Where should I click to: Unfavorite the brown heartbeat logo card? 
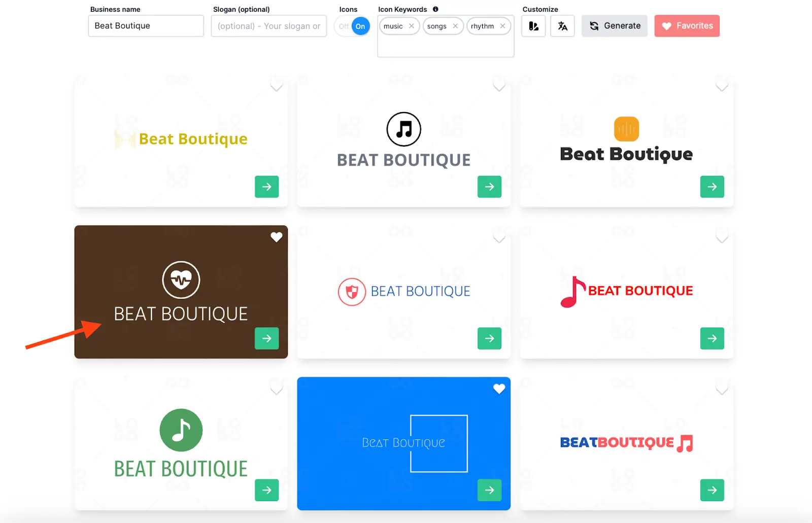coord(277,237)
